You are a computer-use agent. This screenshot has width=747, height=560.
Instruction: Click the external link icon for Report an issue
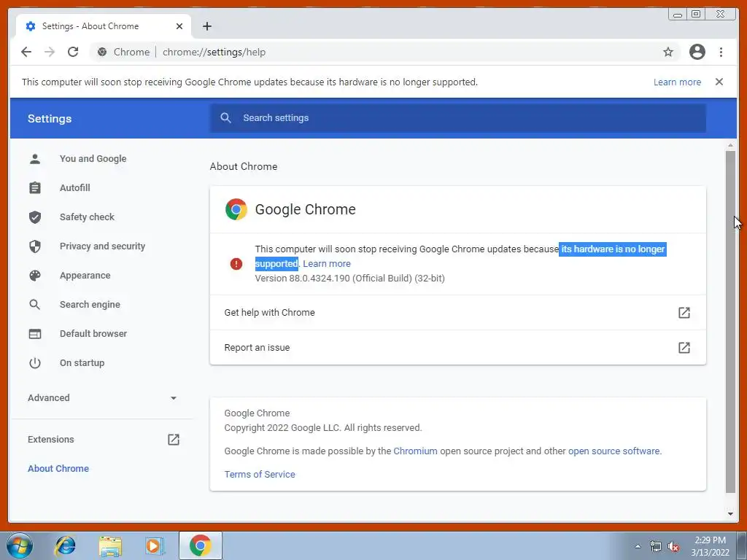pos(684,348)
